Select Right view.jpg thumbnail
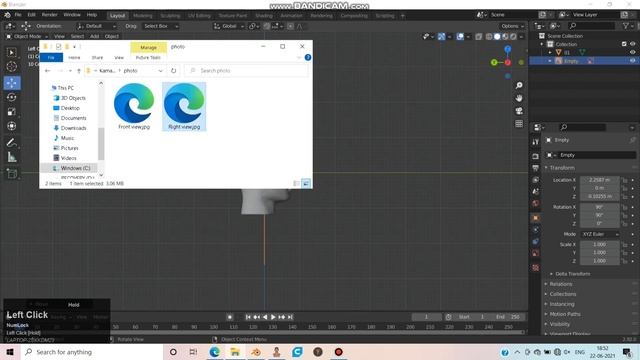This screenshot has width=640, height=360. (184, 107)
